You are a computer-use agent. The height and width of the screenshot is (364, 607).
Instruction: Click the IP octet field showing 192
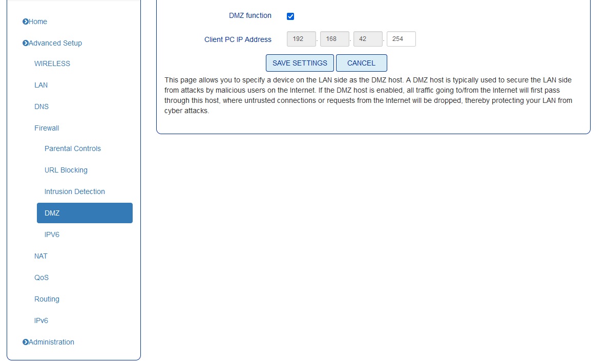click(301, 39)
